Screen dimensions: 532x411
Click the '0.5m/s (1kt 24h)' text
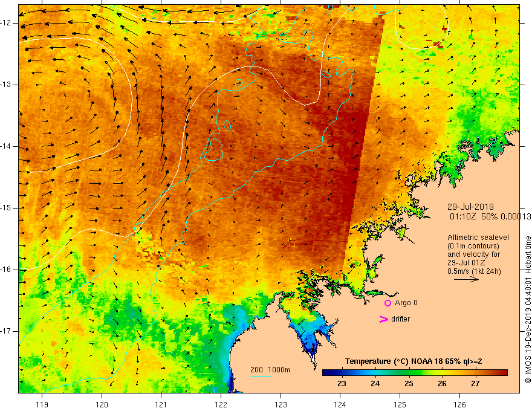point(474,271)
